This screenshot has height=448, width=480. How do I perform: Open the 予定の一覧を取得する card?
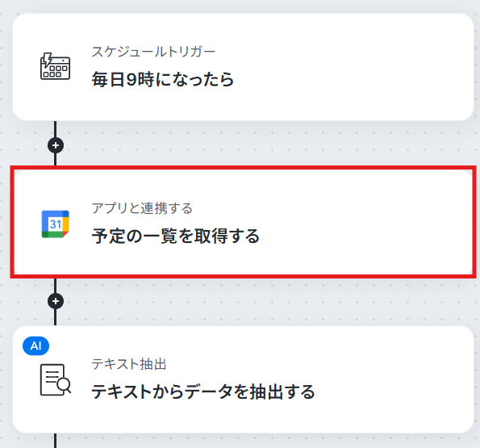click(243, 223)
